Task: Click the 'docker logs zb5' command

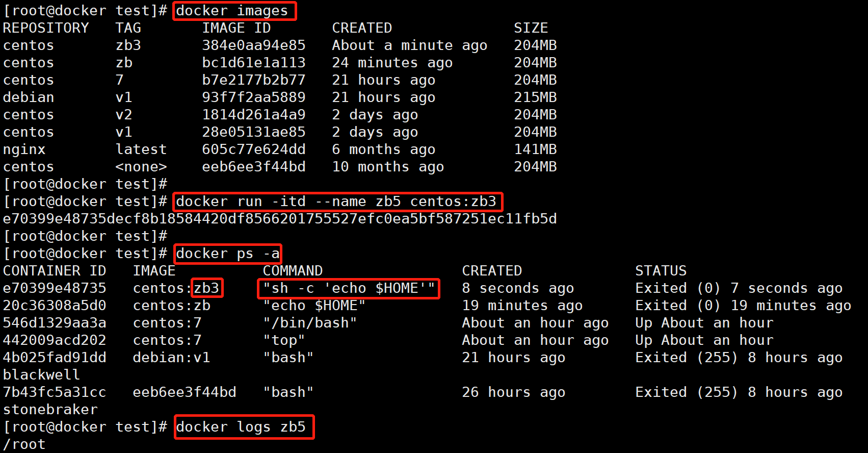Action: (x=241, y=427)
